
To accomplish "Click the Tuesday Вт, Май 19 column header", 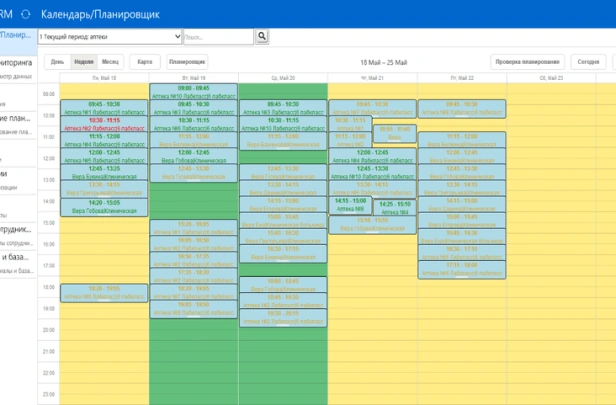I will point(193,77).
